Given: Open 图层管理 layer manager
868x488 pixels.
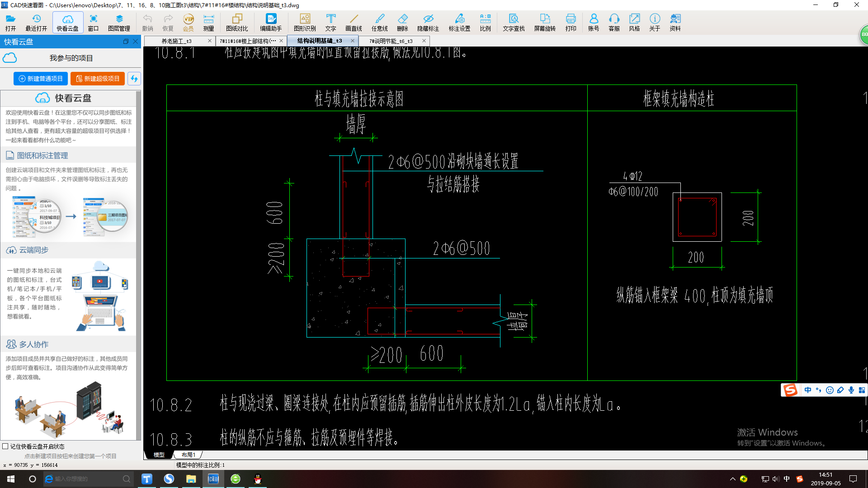Looking at the screenshot, I should (x=119, y=22).
